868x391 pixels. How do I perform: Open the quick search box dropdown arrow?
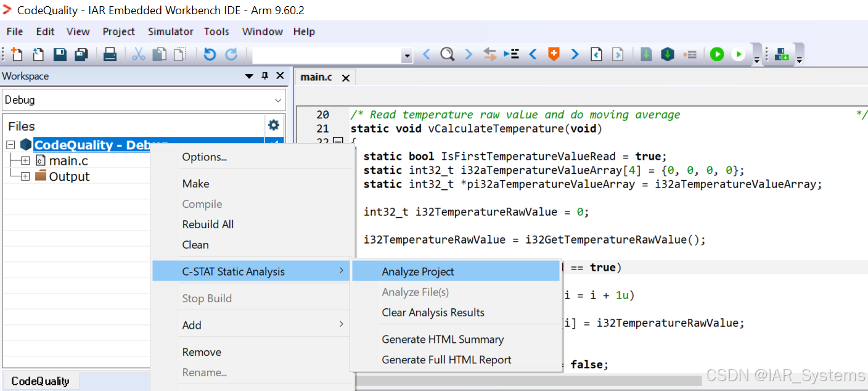(407, 56)
